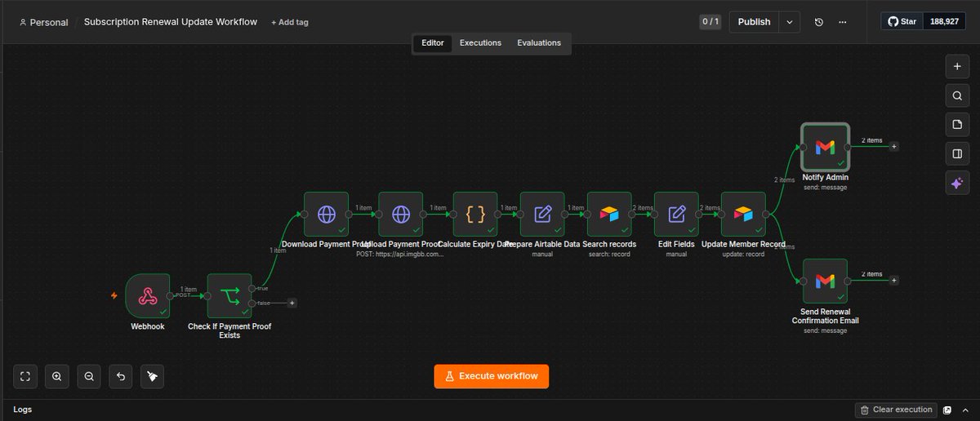Image resolution: width=980 pixels, height=421 pixels.
Task: Add a node to the false branch
Action: 292,303
